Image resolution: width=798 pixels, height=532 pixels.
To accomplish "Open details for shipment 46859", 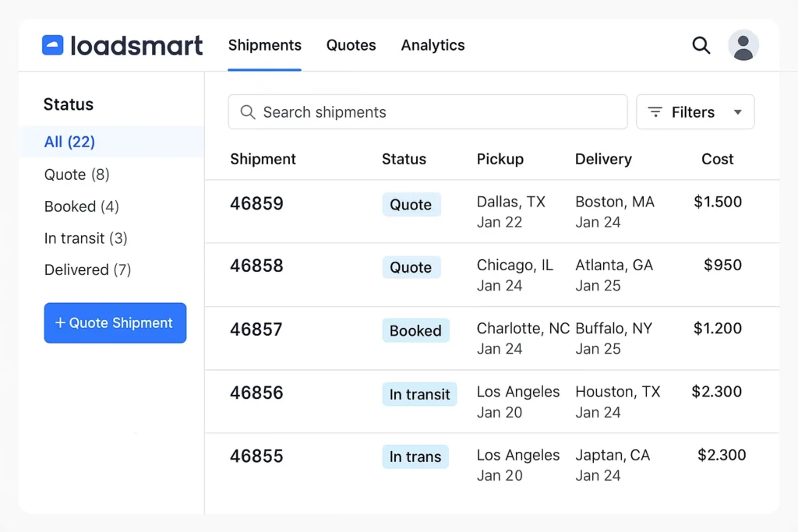I will [x=256, y=203].
